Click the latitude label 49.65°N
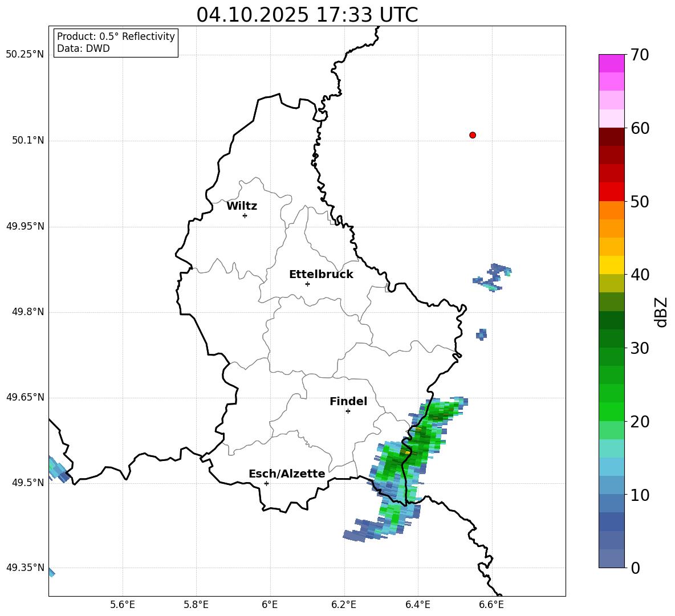 (25, 397)
